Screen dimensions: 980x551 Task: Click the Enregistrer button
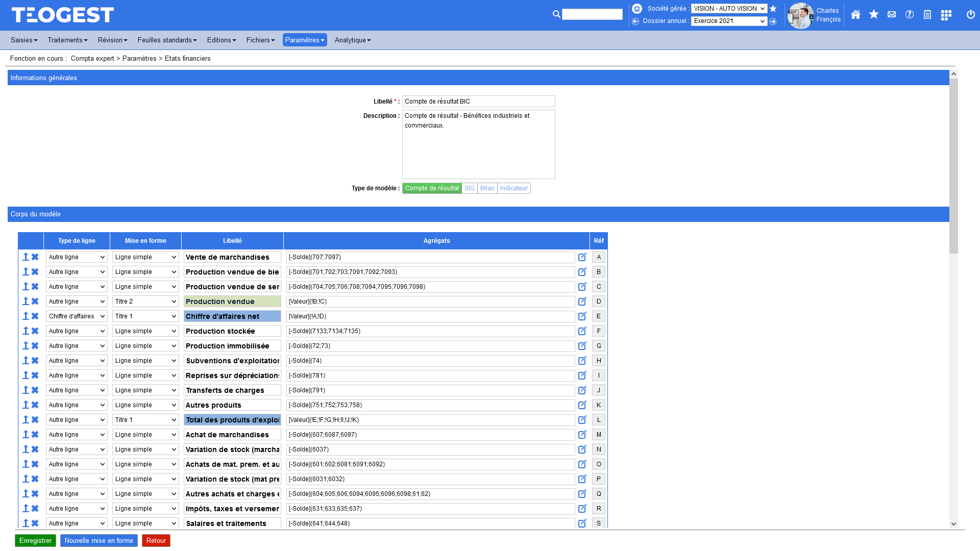click(35, 540)
